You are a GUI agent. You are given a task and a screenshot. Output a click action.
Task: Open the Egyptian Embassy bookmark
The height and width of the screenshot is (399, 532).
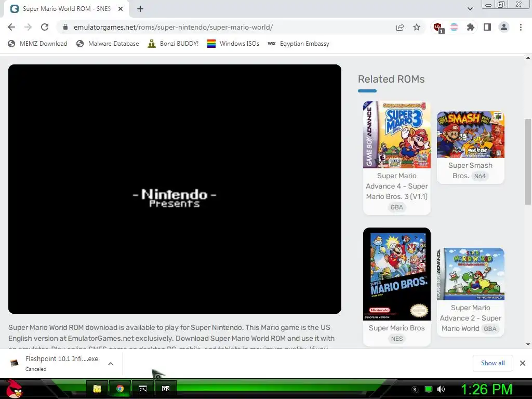299,44
